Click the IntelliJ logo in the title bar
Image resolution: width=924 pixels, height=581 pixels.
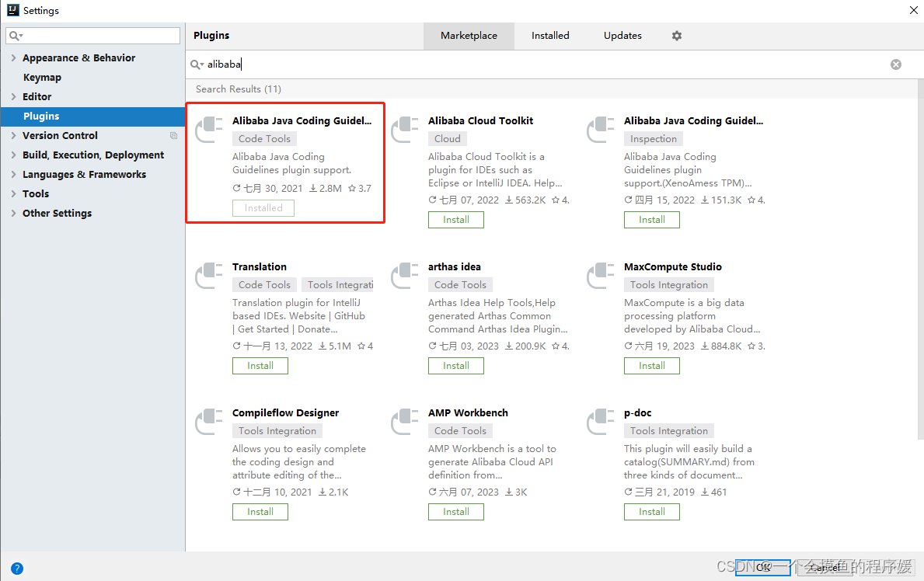pos(13,10)
